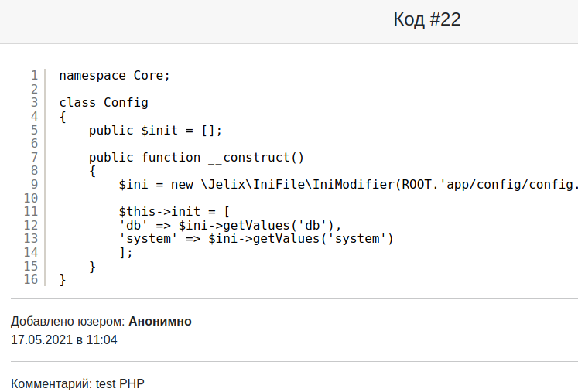Click line number 12 in the gutter
This screenshot has height=392, width=578.
pos(31,225)
